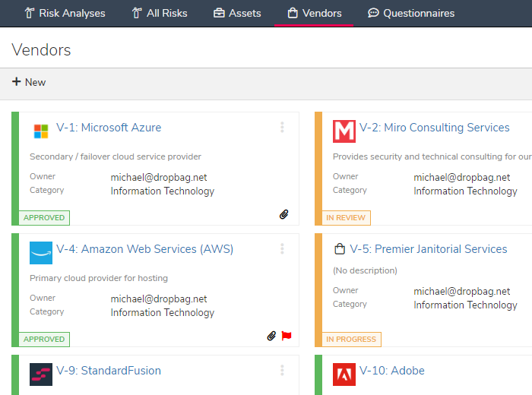This screenshot has width=532, height=395.
Task: Click Information Technology on the AWS card
Action: point(163,313)
